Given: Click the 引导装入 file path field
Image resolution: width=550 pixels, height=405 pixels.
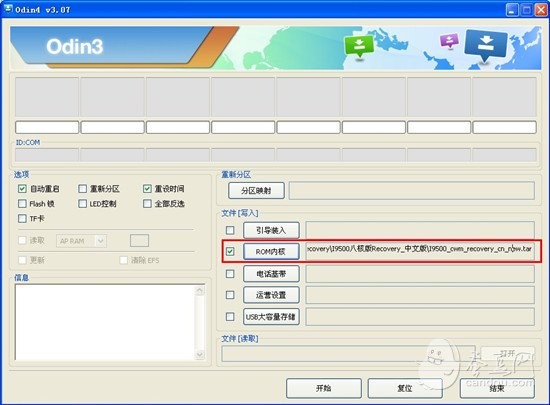Looking at the screenshot, I should pos(420,230).
